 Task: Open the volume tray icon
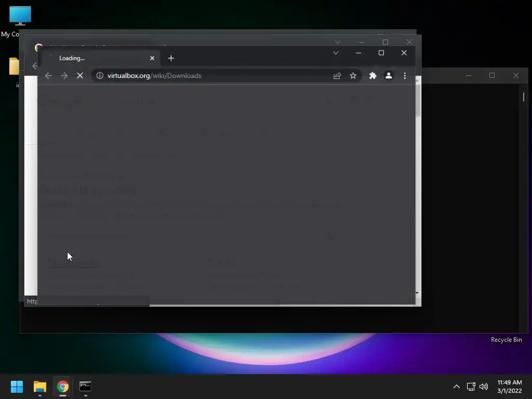coord(484,387)
